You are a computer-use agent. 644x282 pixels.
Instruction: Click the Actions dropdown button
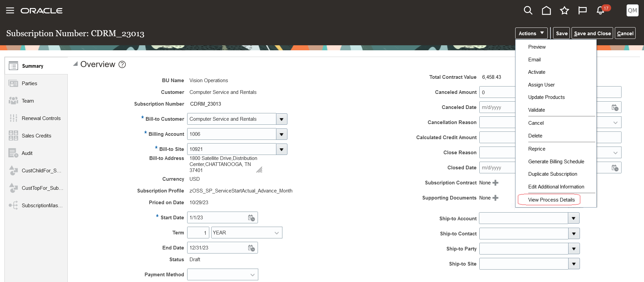click(531, 33)
